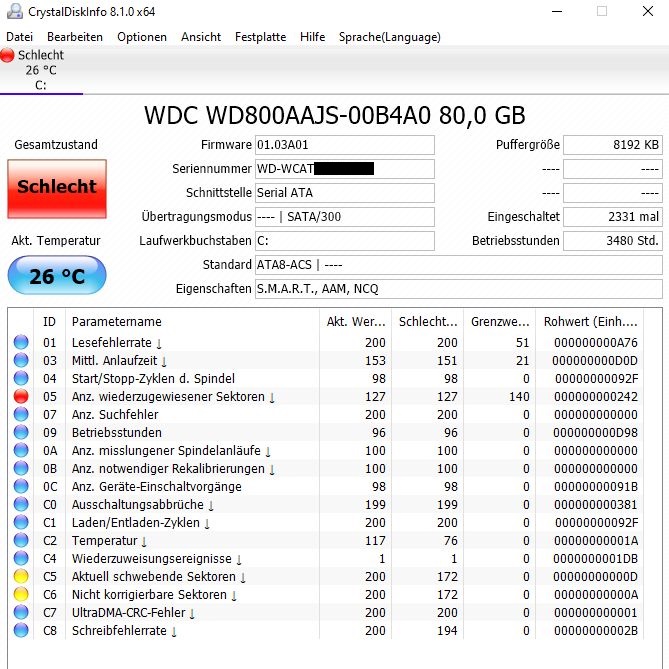
Task: Click raw value 000000000A76
Action: 596,342
